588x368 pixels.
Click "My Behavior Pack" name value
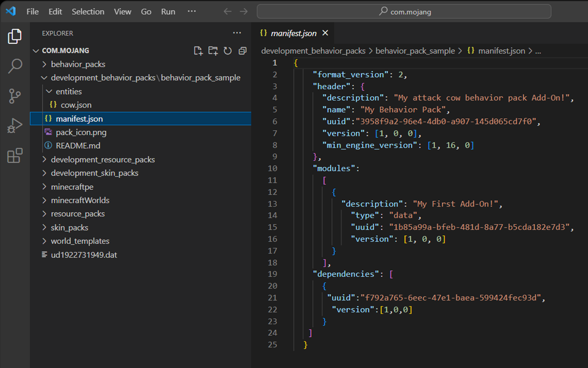click(403, 110)
